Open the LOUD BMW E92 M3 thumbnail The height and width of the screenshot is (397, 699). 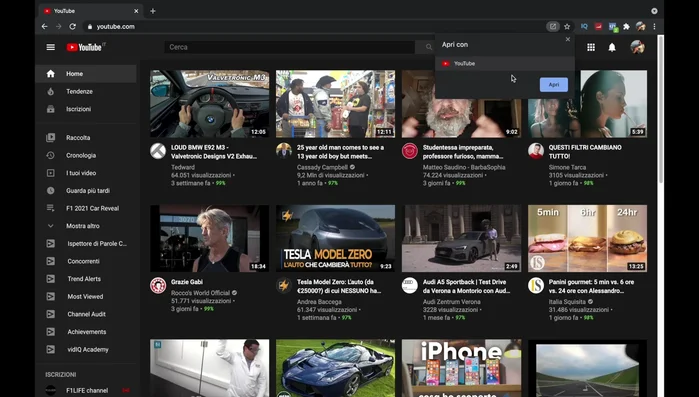click(210, 103)
